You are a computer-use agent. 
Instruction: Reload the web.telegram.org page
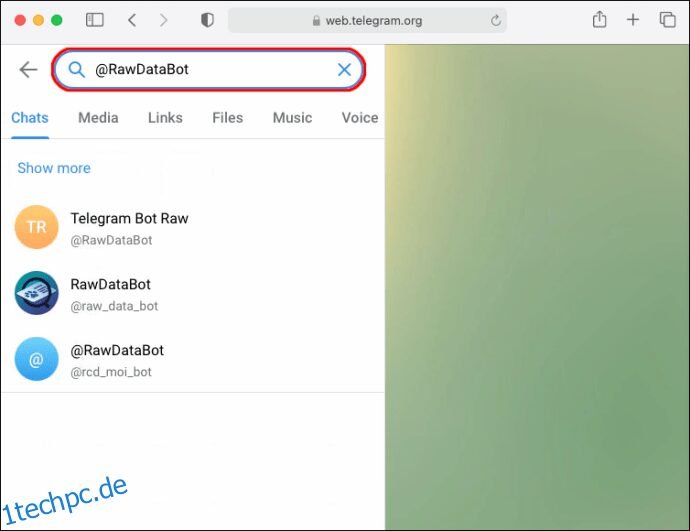[x=496, y=20]
